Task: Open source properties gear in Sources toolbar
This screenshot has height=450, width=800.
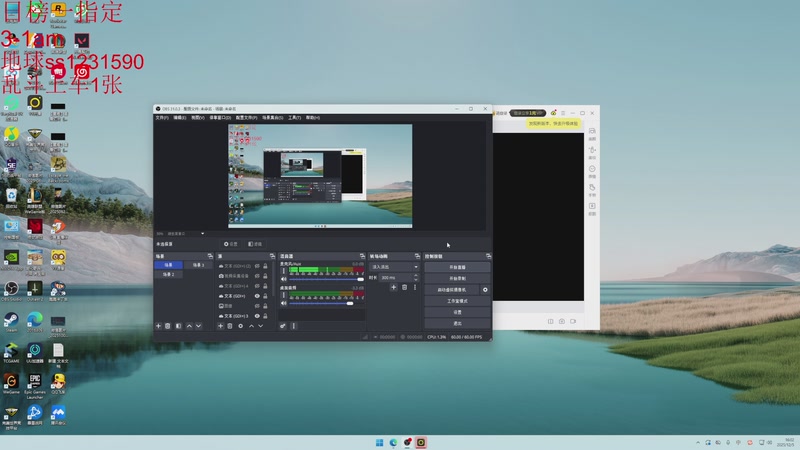Action: (x=240, y=326)
